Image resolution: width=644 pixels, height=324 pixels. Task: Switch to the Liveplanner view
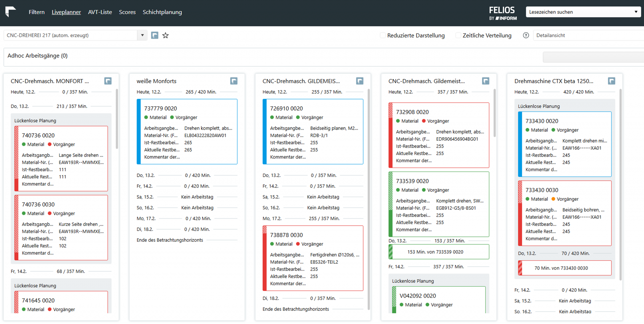pos(66,12)
